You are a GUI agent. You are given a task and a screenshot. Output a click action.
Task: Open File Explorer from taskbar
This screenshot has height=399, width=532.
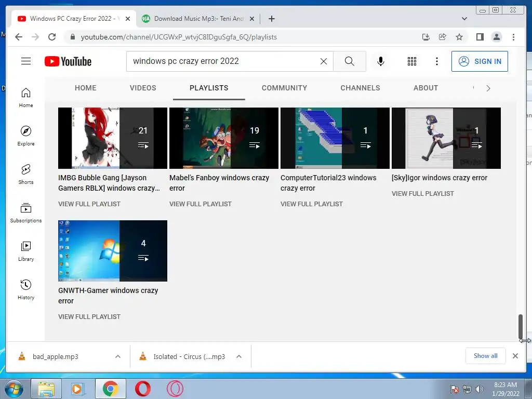click(x=46, y=389)
